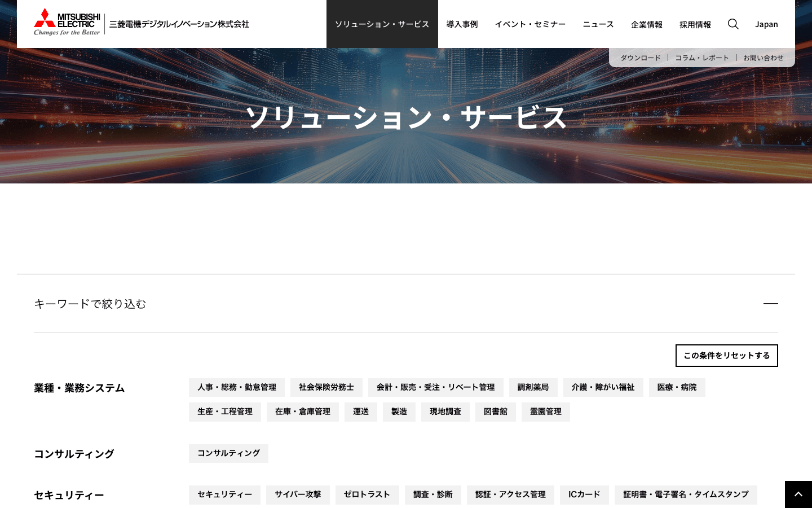Viewport: 812px width, 508px height.
Task: Filter by the 調査・診断 tag
Action: tap(433, 495)
